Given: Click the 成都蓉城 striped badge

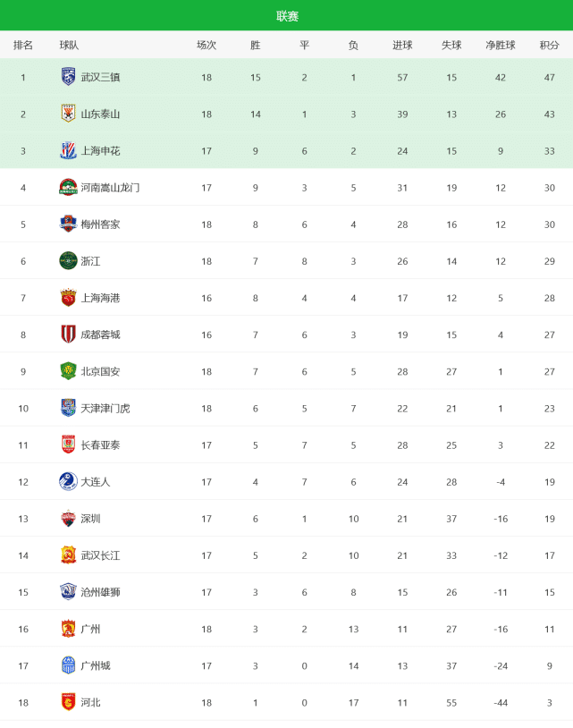Looking at the screenshot, I should pyautogui.click(x=68, y=334).
